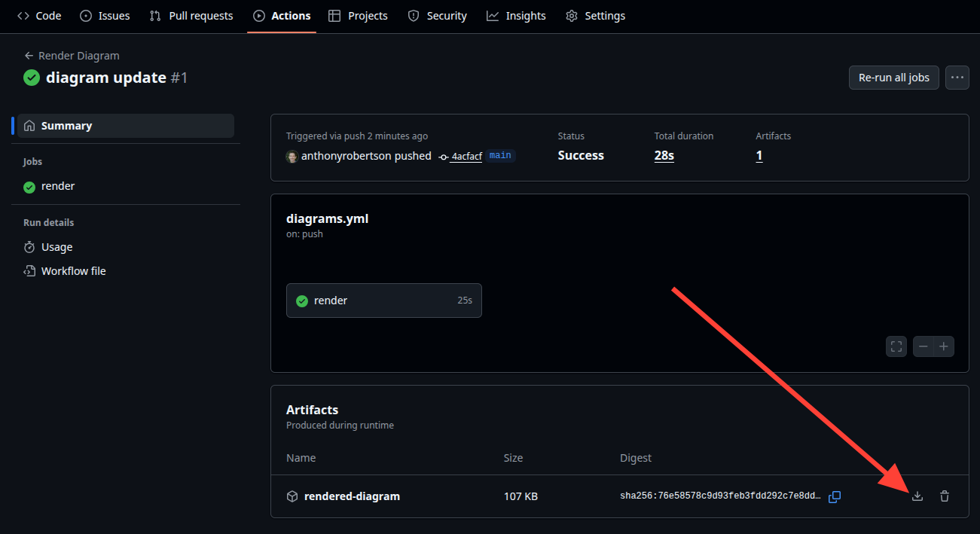Zoom out the workflow graph
This screenshot has height=534, width=980.
[x=924, y=346]
